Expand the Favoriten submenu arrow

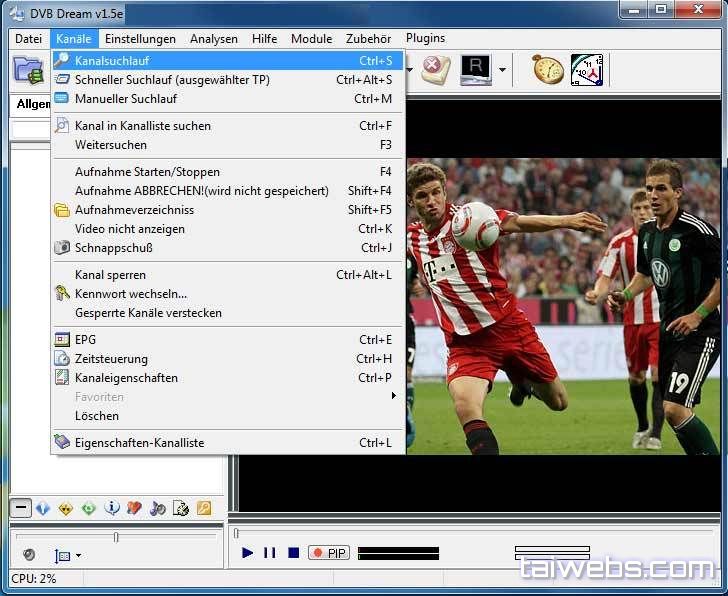pyautogui.click(x=393, y=397)
